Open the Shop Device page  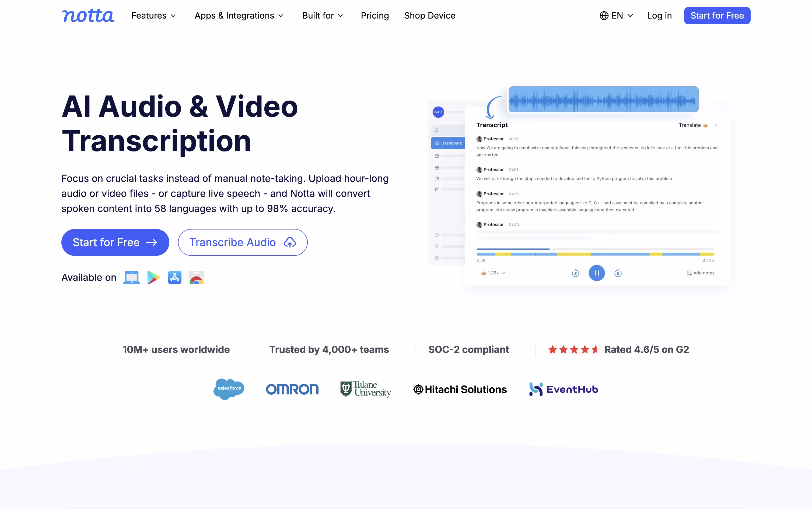tap(429, 16)
